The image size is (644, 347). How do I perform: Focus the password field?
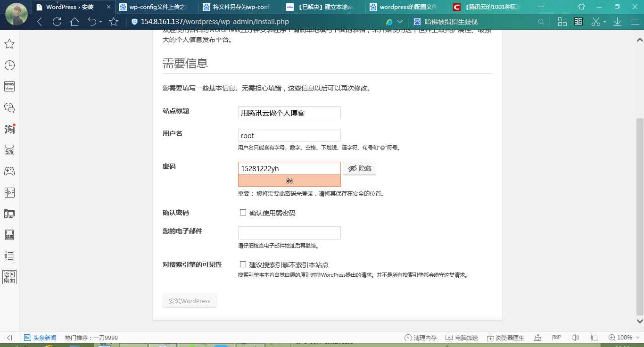[x=289, y=168]
